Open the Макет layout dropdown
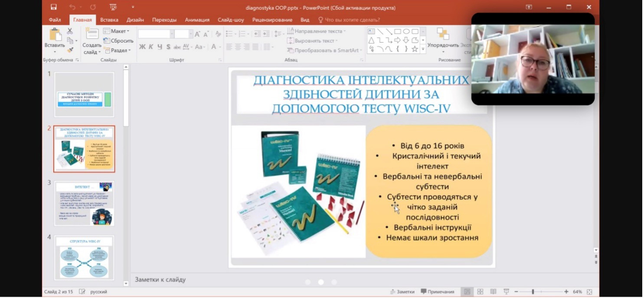Screen dimensions: 644x298 [x=116, y=31]
